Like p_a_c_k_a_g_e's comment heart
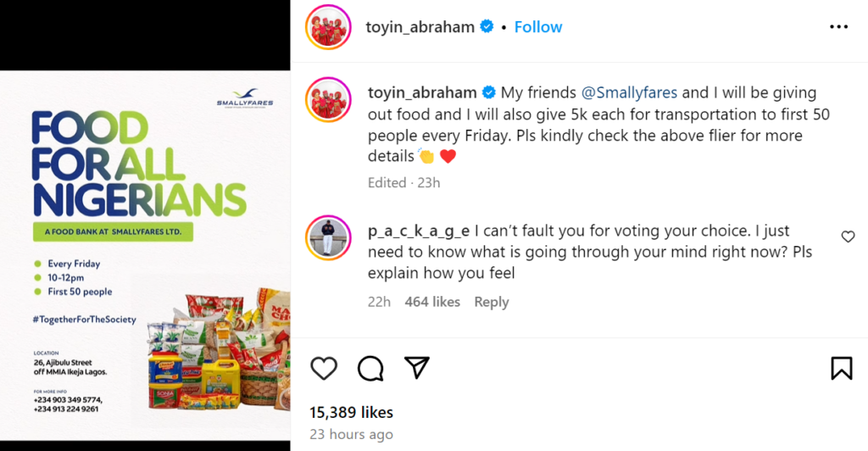 coord(848,237)
